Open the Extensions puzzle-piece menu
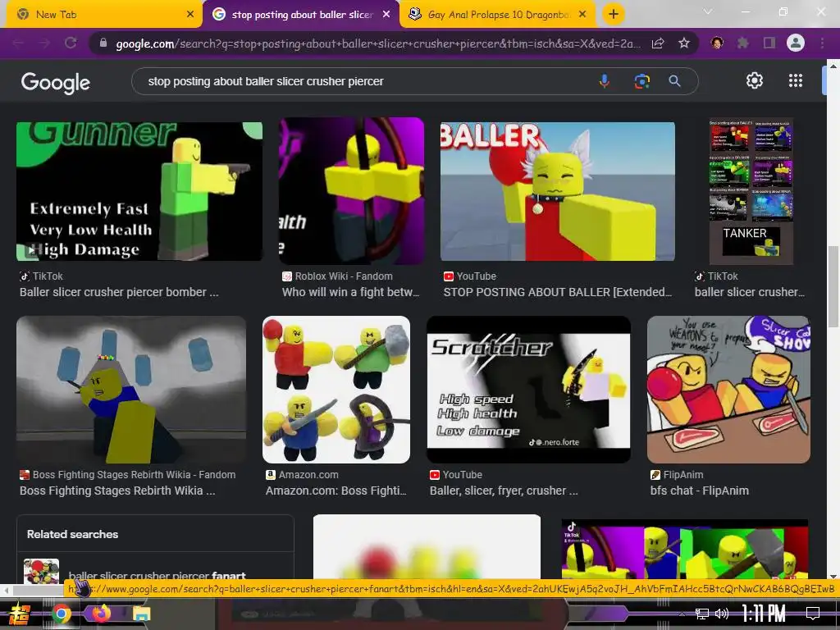The image size is (840, 630). coord(743,43)
